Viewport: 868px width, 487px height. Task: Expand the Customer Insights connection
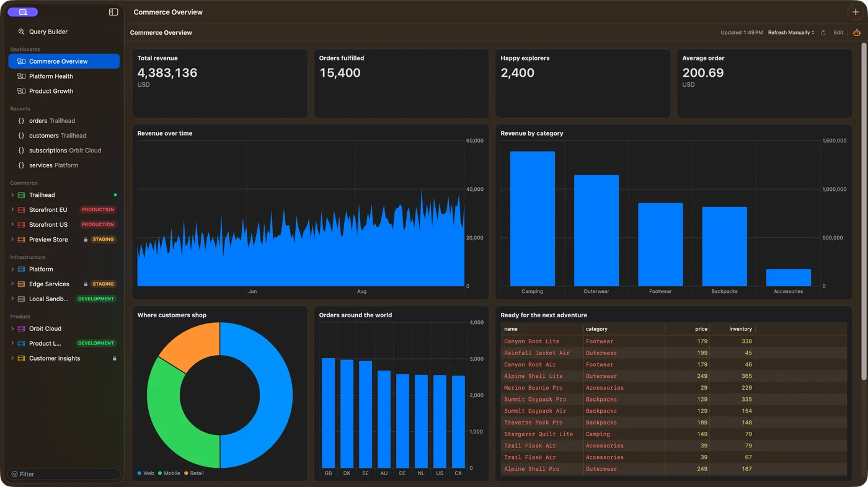(x=12, y=359)
